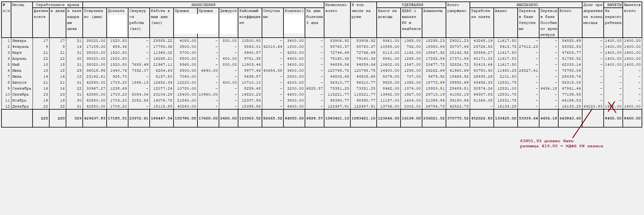
Task: Select the "Январь" month cell
Action: pos(19,41)
